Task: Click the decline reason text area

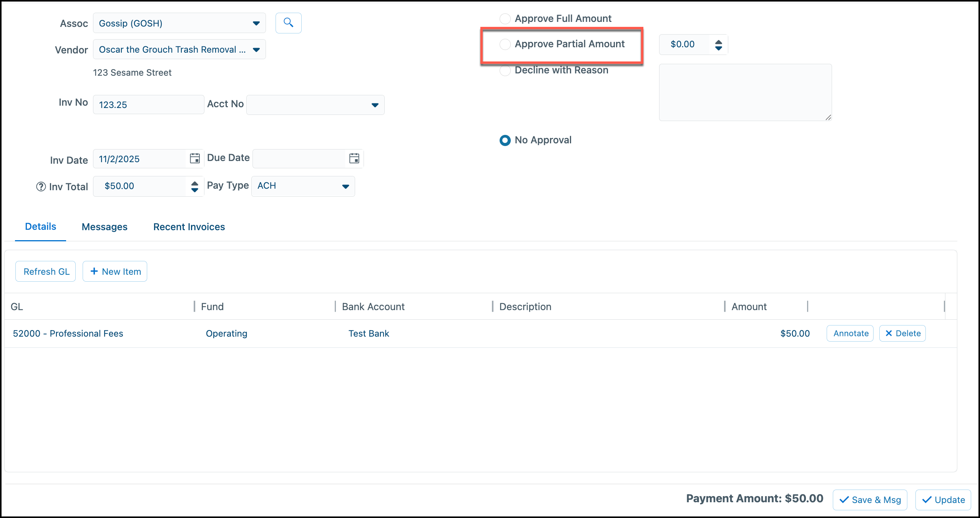Action: [745, 93]
